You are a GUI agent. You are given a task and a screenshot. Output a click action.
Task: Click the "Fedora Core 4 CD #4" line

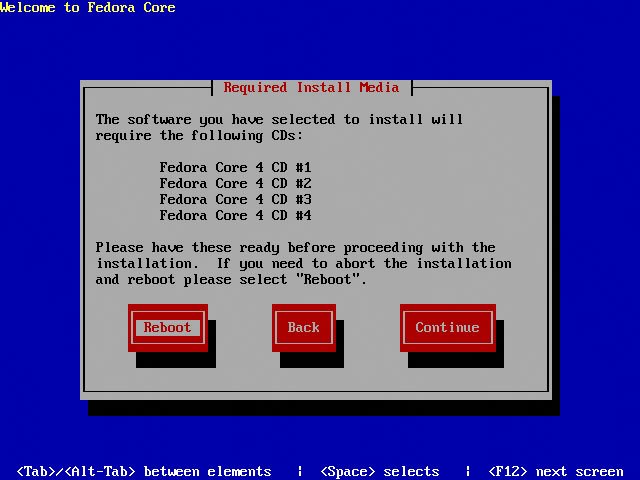[236, 215]
